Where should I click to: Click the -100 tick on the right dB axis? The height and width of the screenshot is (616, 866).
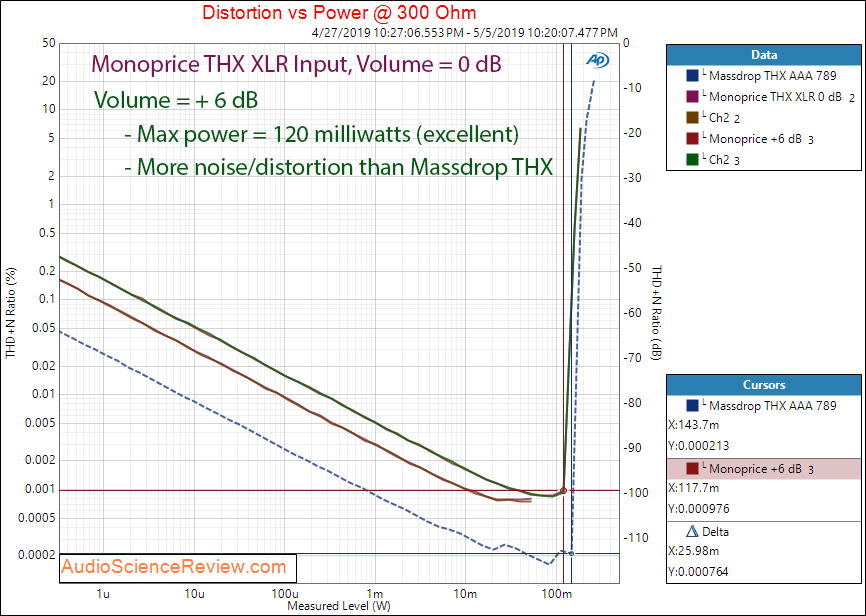point(634,492)
